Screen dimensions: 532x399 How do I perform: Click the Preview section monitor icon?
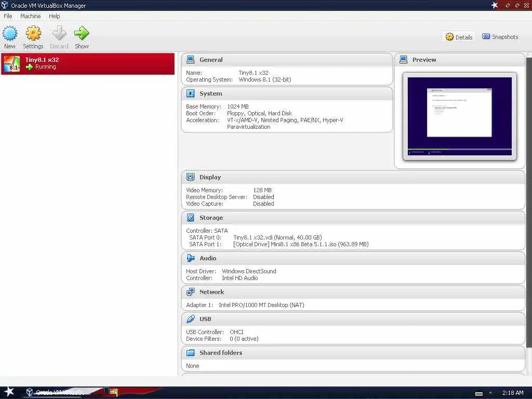(403, 60)
